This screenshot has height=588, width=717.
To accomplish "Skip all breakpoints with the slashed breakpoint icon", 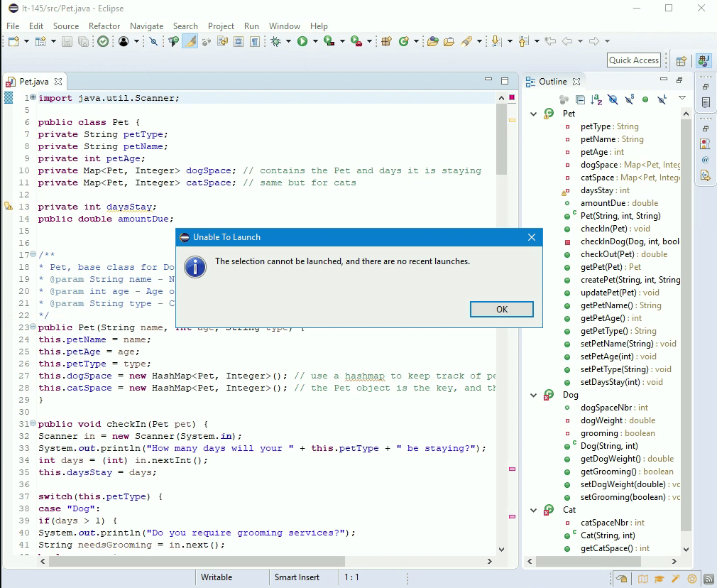I will [153, 41].
